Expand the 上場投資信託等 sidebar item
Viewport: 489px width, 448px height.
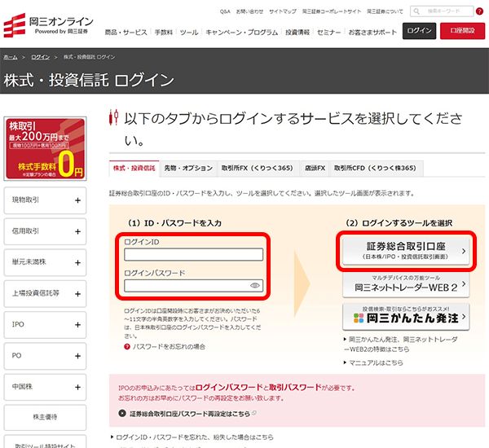click(x=45, y=294)
